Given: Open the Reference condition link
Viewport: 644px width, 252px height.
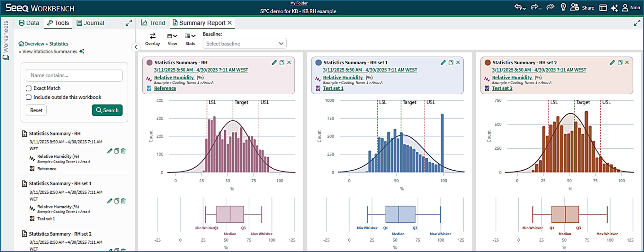Looking at the screenshot, I should click(165, 88).
